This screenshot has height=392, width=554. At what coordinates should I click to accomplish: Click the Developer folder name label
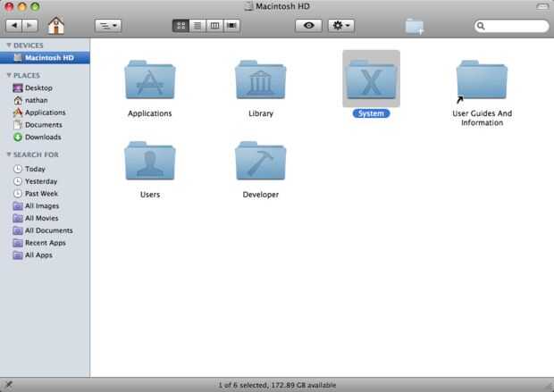pos(261,195)
